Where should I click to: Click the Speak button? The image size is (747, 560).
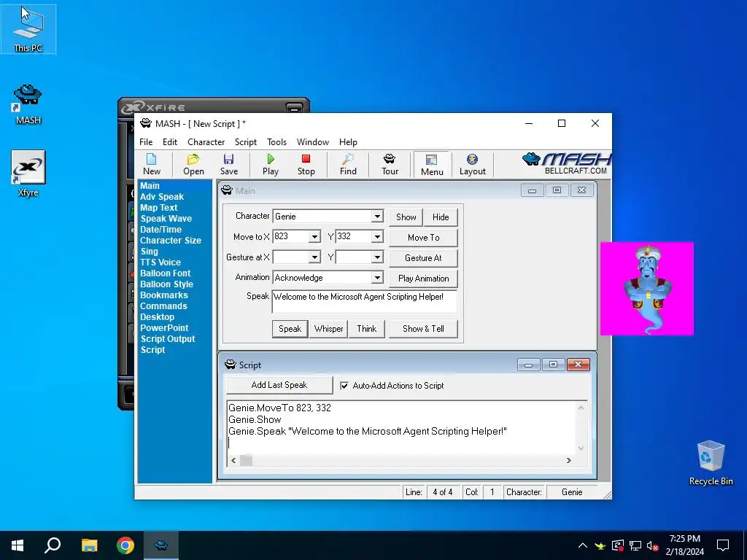point(290,329)
